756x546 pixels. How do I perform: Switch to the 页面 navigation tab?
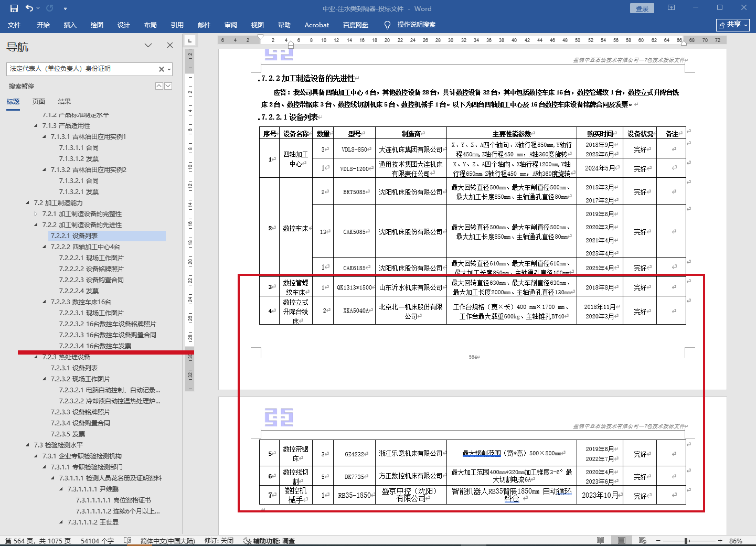coord(39,101)
